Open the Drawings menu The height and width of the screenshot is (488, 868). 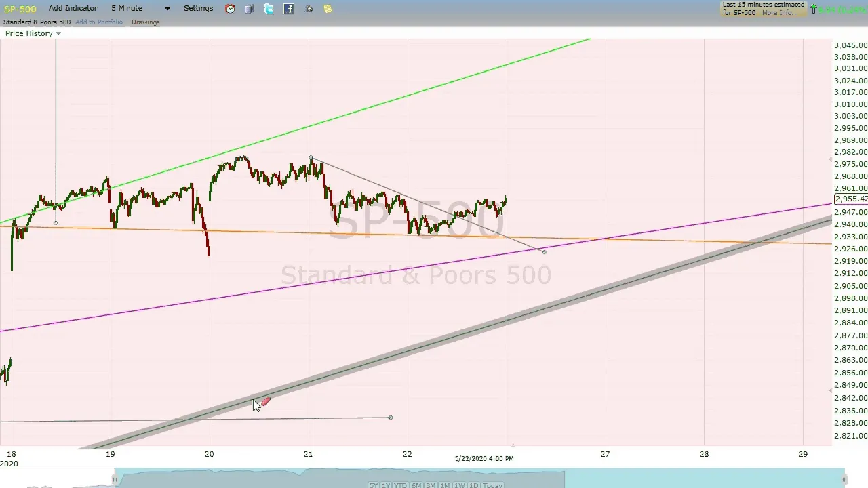tap(146, 22)
